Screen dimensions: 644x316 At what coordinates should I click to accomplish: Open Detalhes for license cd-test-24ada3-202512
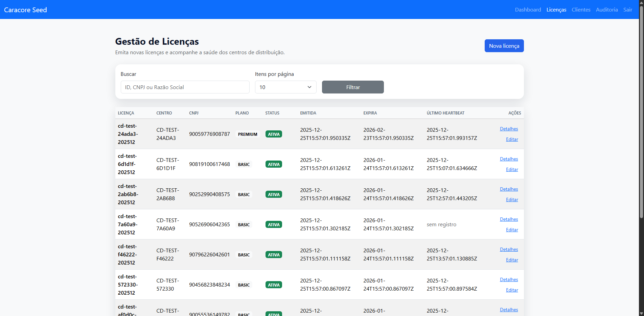[x=509, y=129]
